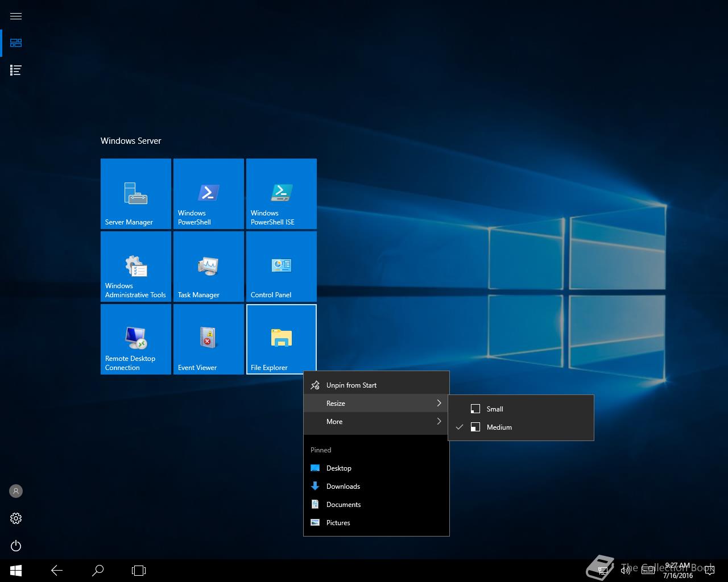Open the Windows Administrative Tools tile
Image resolution: width=728 pixels, height=582 pixels.
(136, 267)
